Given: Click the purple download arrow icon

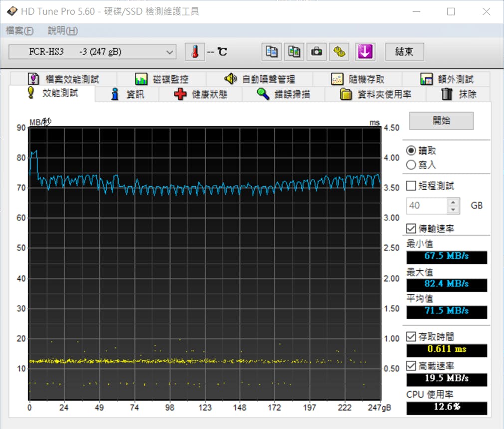Looking at the screenshot, I should tap(365, 52).
